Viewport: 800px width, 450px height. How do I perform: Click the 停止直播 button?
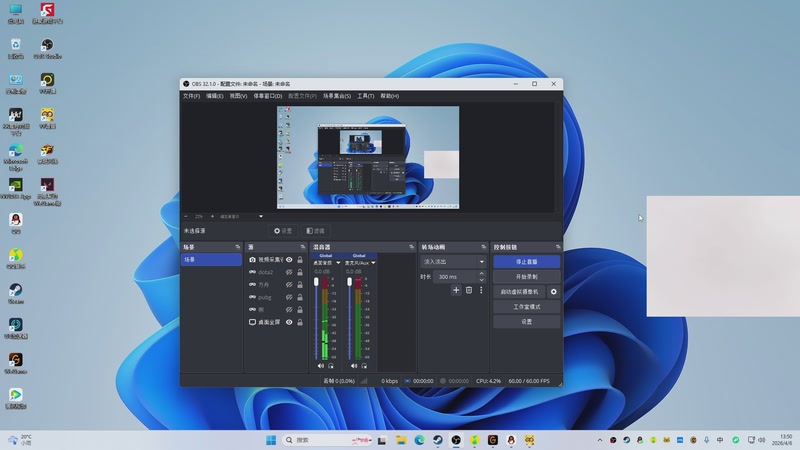[x=526, y=261]
